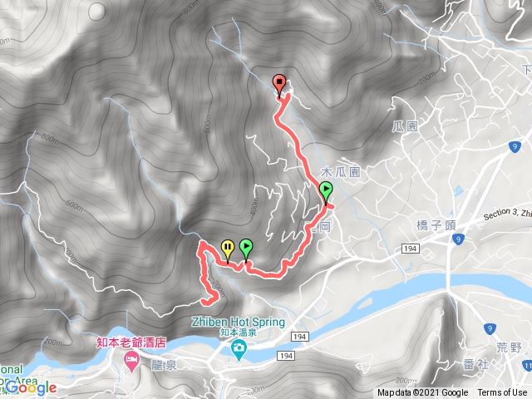Click the pink hotel bed icon

click(x=131, y=361)
